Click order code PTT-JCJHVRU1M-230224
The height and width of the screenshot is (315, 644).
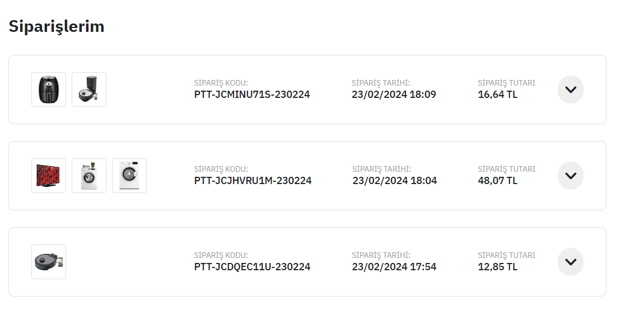coord(253,181)
